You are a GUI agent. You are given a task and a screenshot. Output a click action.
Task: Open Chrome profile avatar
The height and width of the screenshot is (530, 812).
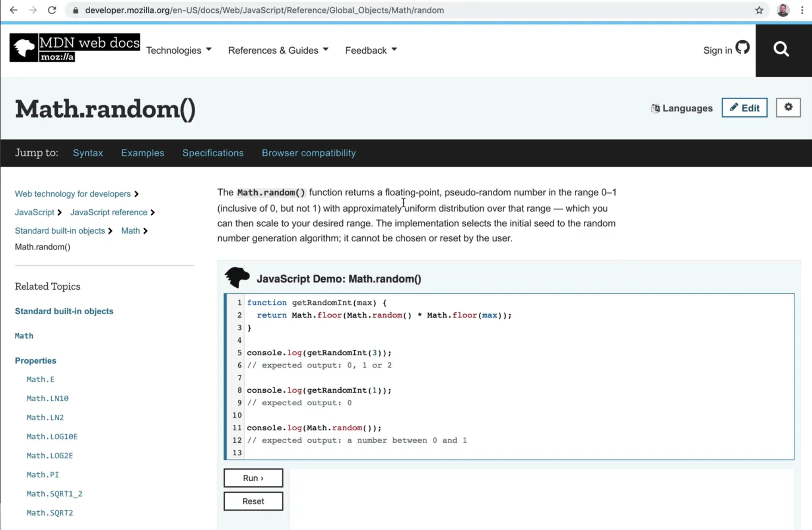783,10
